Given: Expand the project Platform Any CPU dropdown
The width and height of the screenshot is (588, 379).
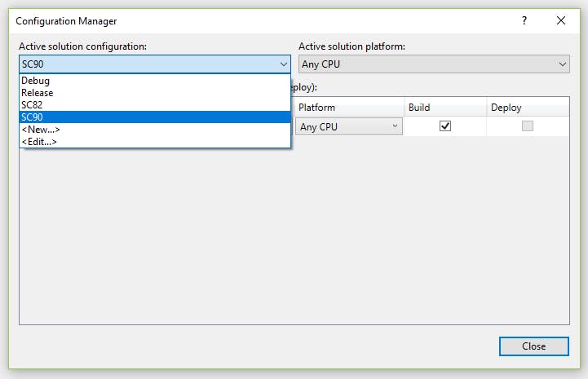Looking at the screenshot, I should pyautogui.click(x=349, y=126).
